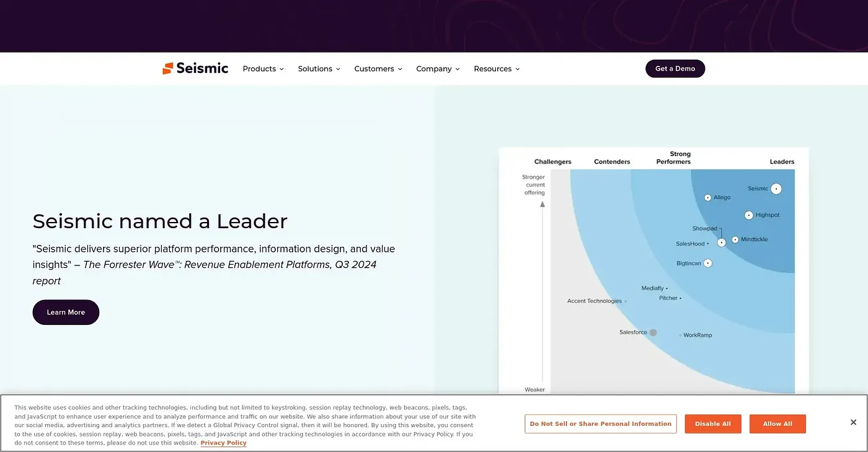Click the Highspot dot in the chart
This screenshot has width=868, height=452.
pos(749,215)
